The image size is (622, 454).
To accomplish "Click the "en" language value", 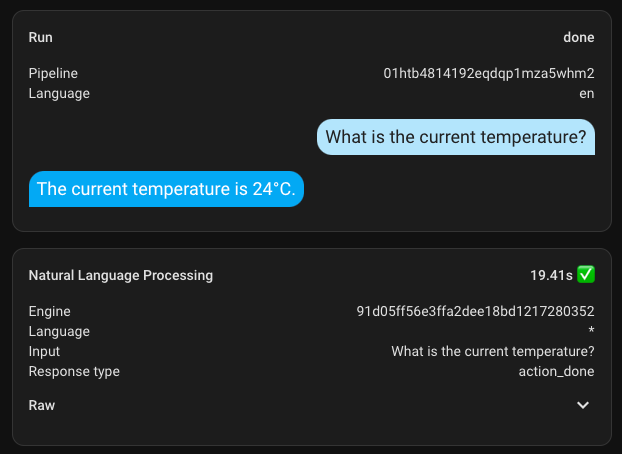I will point(587,93).
